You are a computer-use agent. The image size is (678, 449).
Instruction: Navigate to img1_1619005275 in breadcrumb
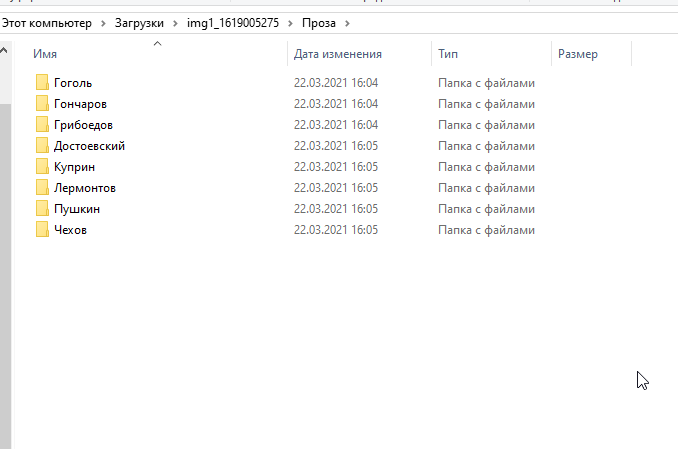(233, 23)
